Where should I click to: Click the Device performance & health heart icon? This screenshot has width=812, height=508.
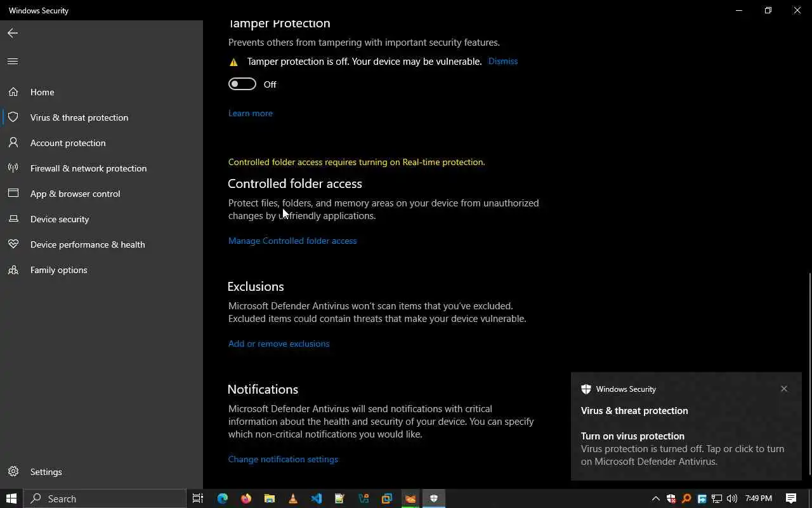13,244
